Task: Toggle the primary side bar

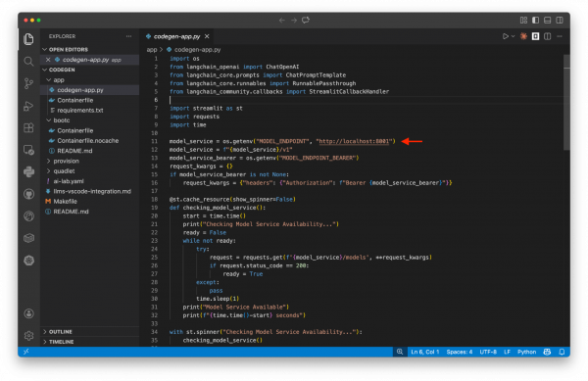Action: pyautogui.click(x=535, y=21)
